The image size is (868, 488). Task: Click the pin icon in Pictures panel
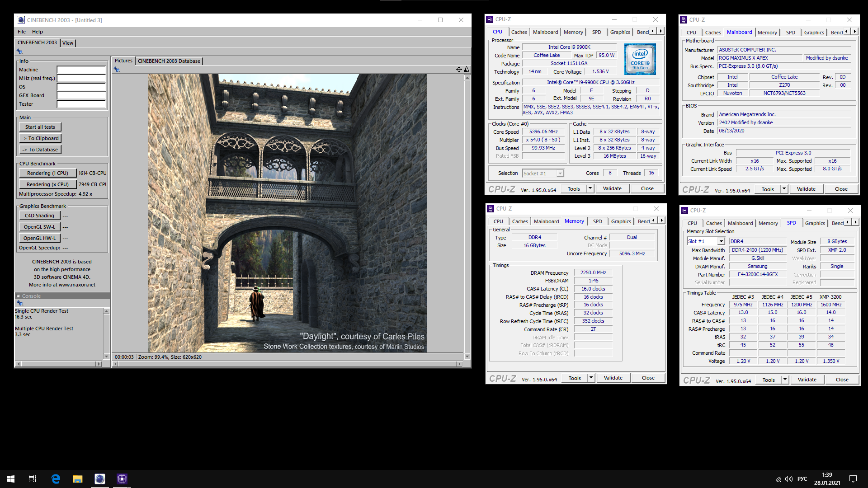[117, 70]
